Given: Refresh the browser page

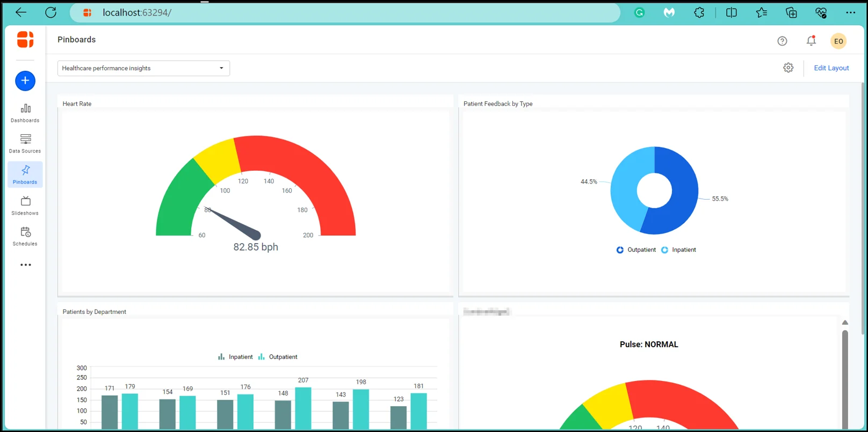Looking at the screenshot, I should pos(50,12).
